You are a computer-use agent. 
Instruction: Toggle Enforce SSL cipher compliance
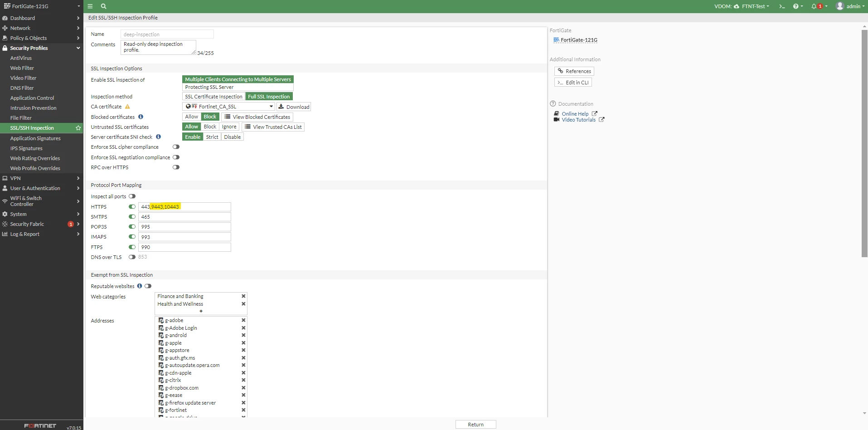click(176, 147)
